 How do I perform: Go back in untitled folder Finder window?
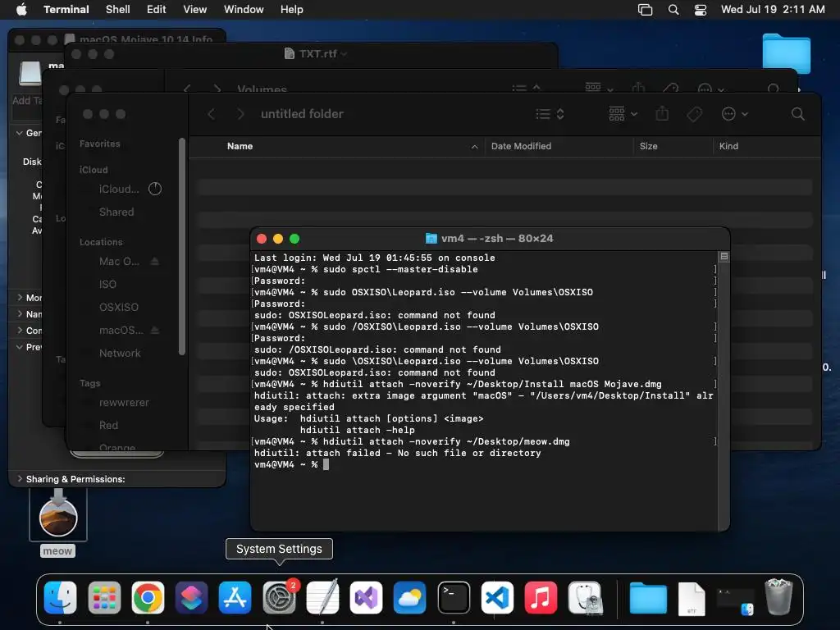[212, 114]
